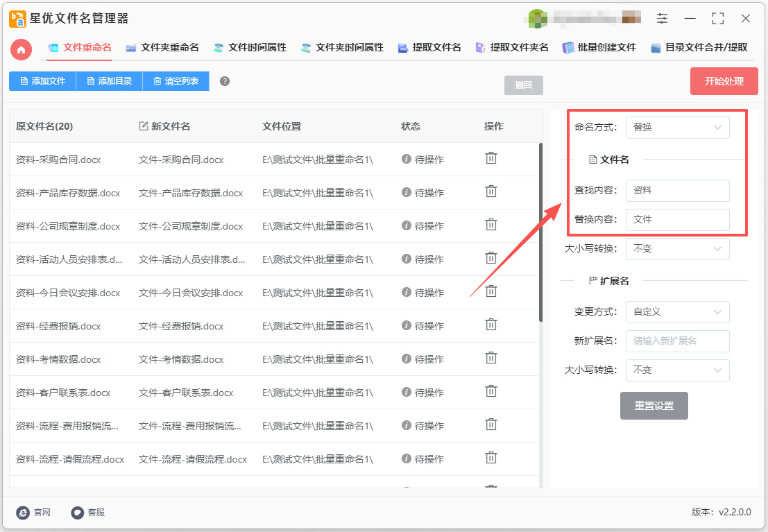Viewport: 768px width, 532px height.
Task: Click the red home icon
Action: tap(21, 49)
